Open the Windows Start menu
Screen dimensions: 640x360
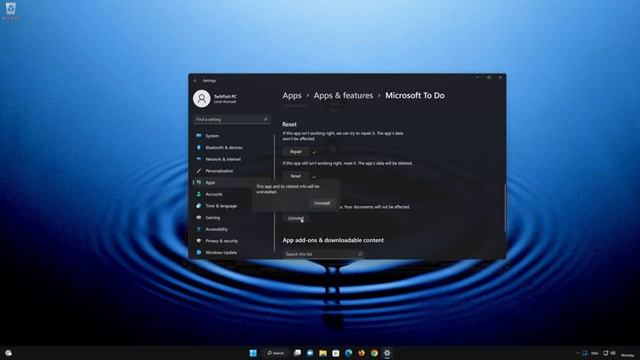point(253,353)
